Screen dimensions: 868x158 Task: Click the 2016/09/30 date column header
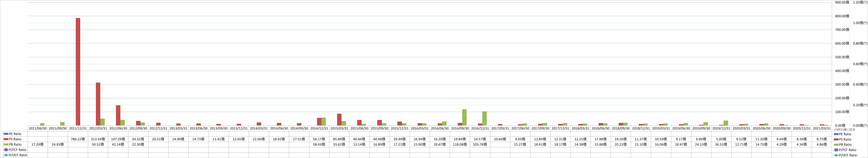click(460, 128)
